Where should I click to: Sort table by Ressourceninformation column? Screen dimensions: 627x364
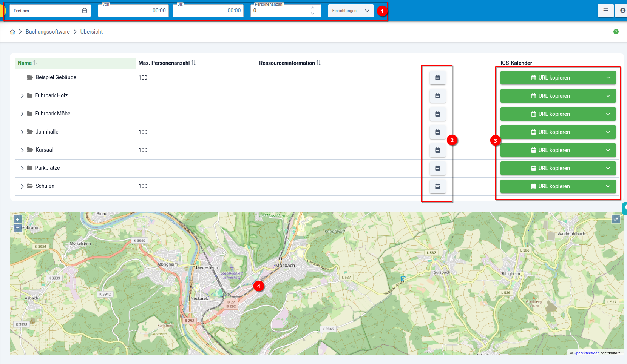[x=318, y=63]
